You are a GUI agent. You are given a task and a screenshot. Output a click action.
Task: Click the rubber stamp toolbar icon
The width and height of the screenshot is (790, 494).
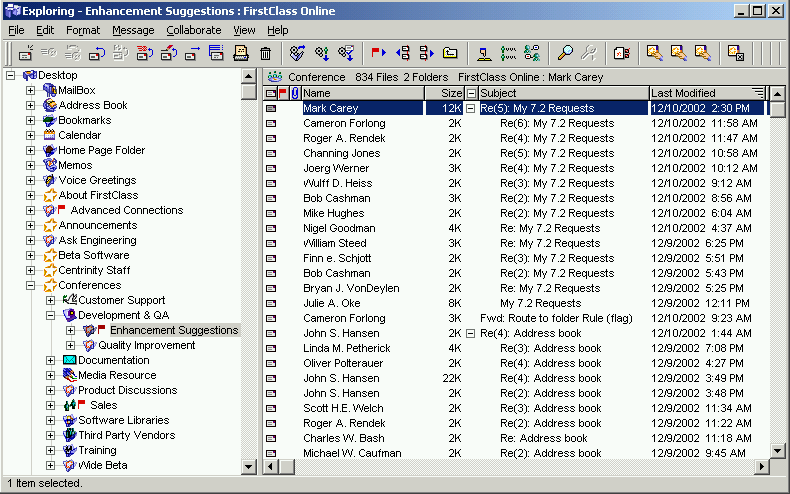tap(484, 53)
